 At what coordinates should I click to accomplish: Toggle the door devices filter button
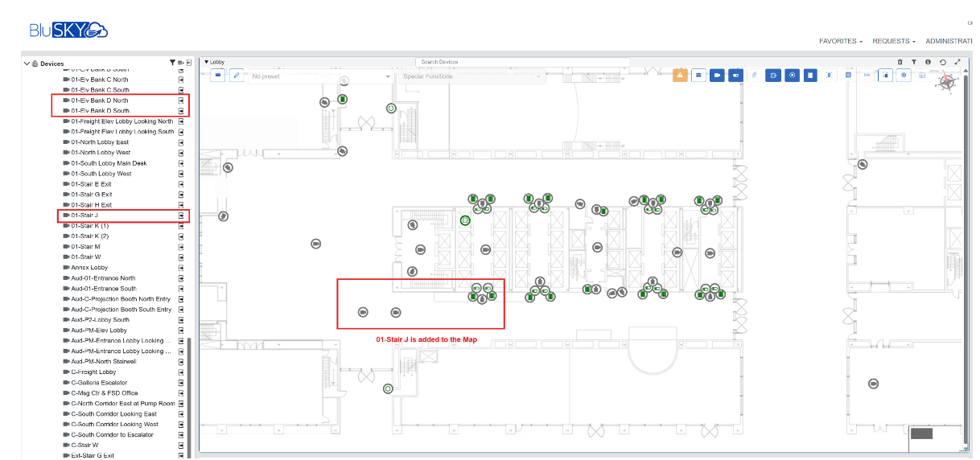pos(773,75)
